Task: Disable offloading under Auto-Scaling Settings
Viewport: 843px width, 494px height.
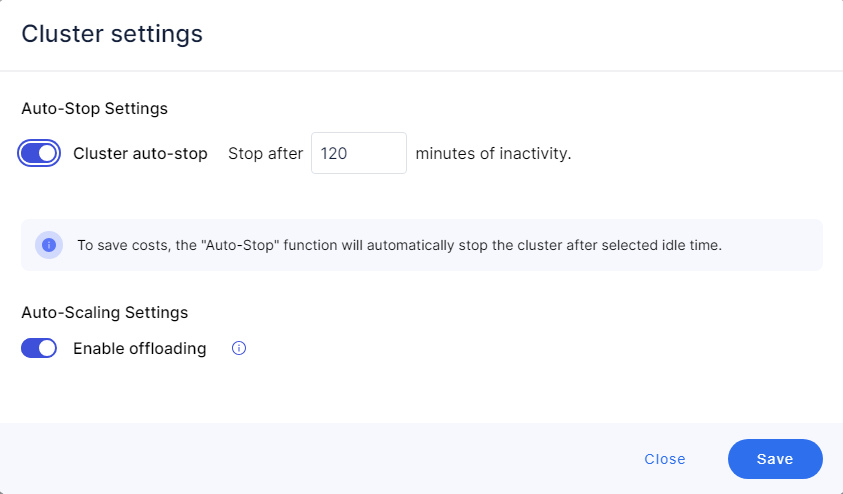Action: pos(39,349)
